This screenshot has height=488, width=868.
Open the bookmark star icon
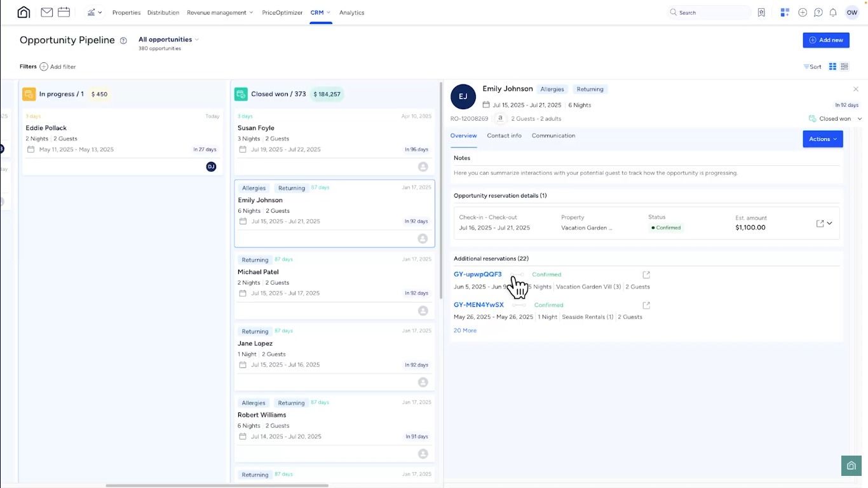coord(761,13)
